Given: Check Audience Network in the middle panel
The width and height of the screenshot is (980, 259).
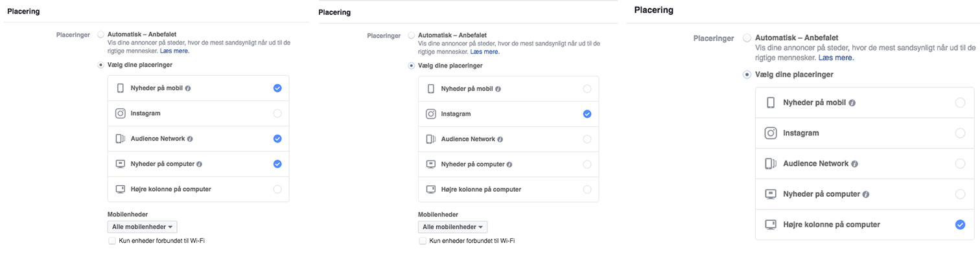Looking at the screenshot, I should [x=587, y=139].
